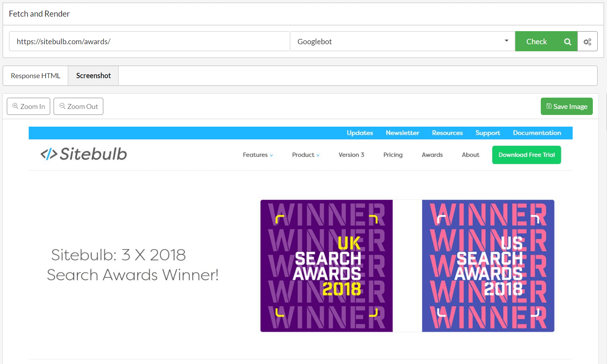The height and width of the screenshot is (364, 607).
Task: Click the Save Image button
Action: pos(567,106)
